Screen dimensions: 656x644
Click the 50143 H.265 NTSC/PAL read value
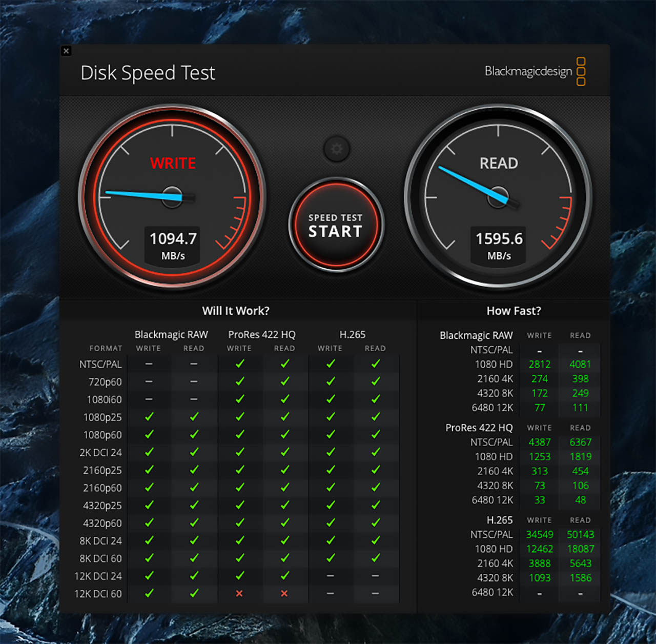tap(580, 534)
